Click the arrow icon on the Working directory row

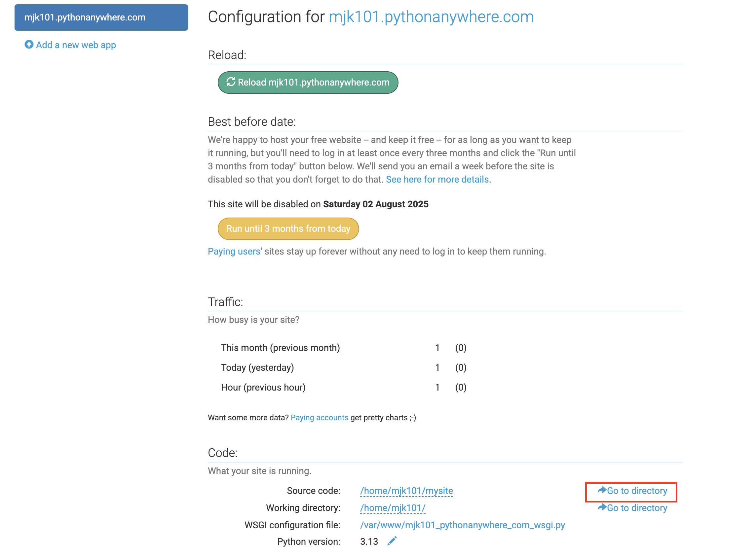tap(602, 507)
